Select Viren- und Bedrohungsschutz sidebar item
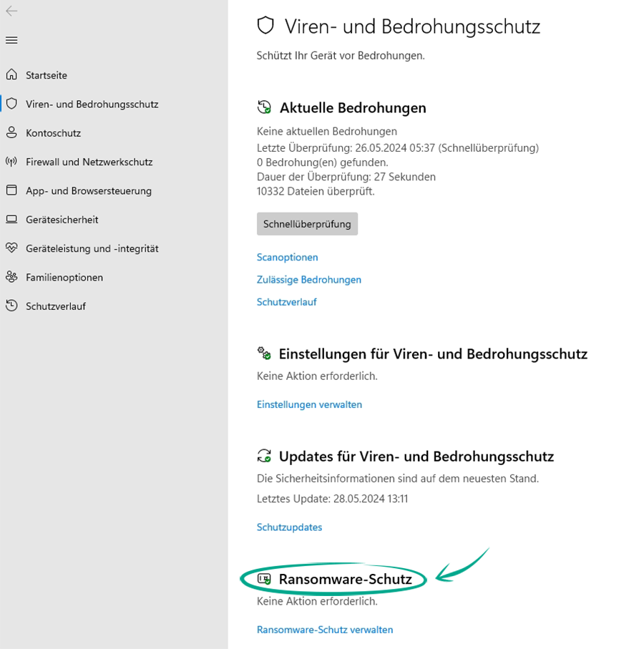 [x=92, y=104]
